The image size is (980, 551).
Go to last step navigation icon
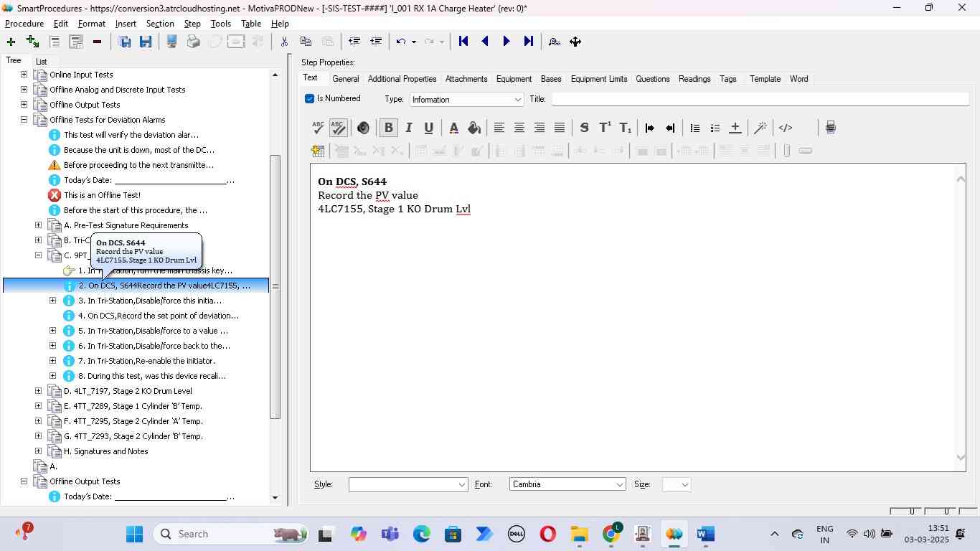529,42
